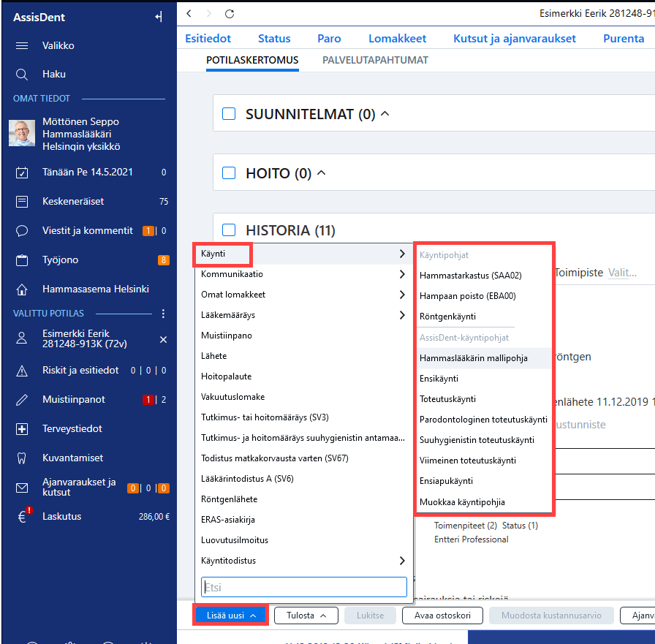Open Kutsut ja ajanvaraukset tab
This screenshot has height=644, width=655.
click(515, 39)
